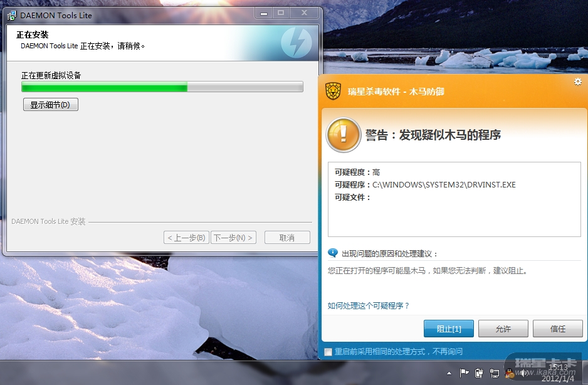Open the QQ penguin tray icon
The image size is (588, 385).
(x=509, y=373)
